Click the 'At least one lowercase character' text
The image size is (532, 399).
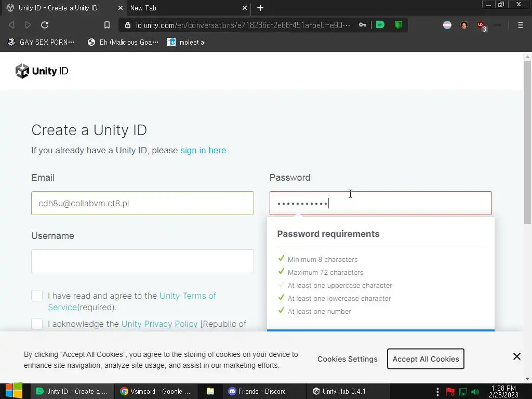coord(339,298)
